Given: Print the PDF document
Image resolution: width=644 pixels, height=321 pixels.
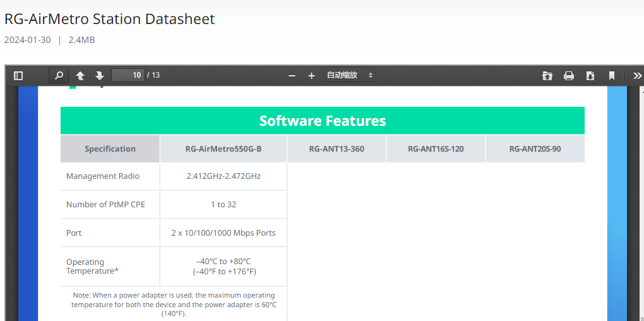Looking at the screenshot, I should point(568,76).
